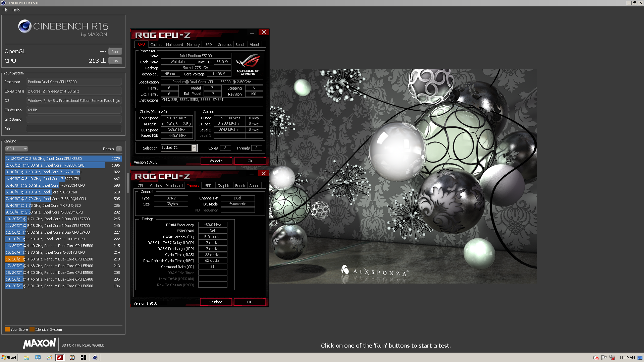The height and width of the screenshot is (362, 644).
Task: Click Validate in lower CPU-Z window
Action: coord(216,302)
